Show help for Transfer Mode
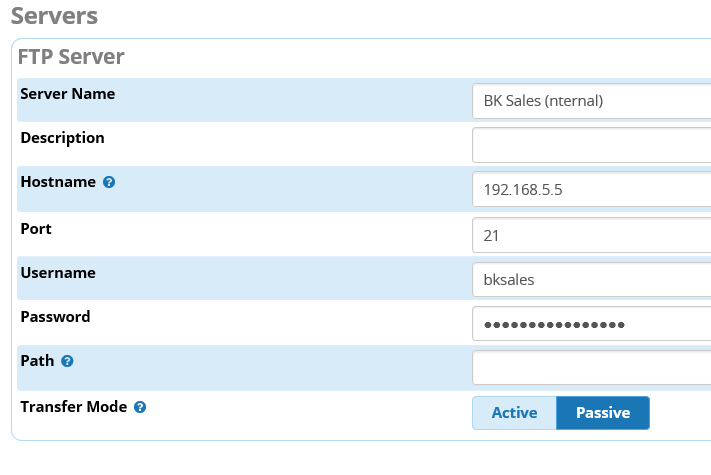 (140, 407)
